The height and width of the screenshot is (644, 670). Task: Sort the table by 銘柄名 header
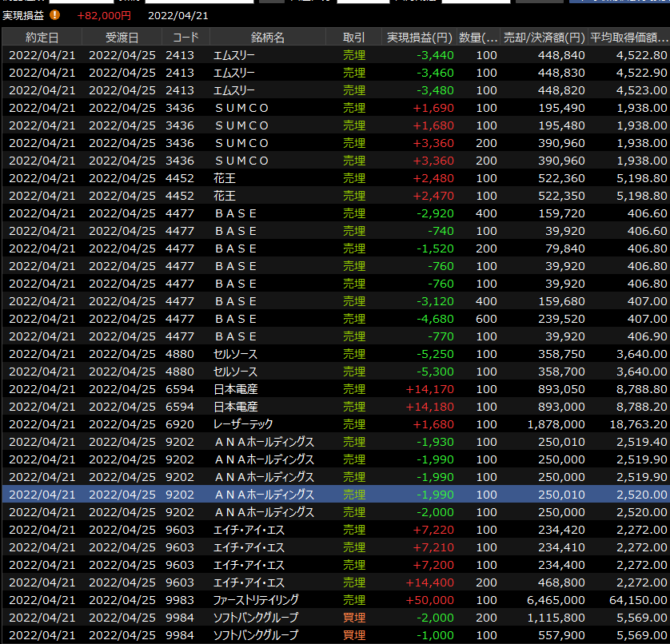pyautogui.click(x=267, y=38)
